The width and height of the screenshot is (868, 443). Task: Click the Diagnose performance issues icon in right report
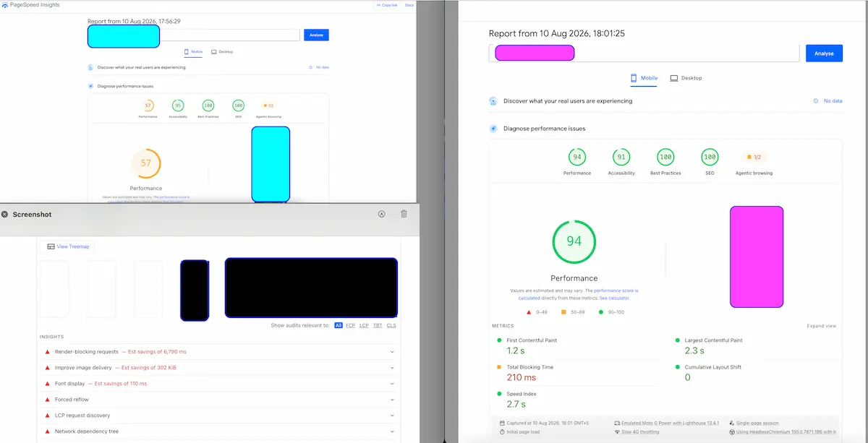point(493,129)
